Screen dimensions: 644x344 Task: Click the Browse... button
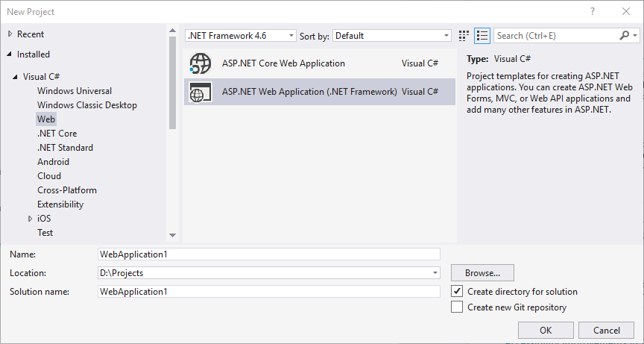point(483,273)
